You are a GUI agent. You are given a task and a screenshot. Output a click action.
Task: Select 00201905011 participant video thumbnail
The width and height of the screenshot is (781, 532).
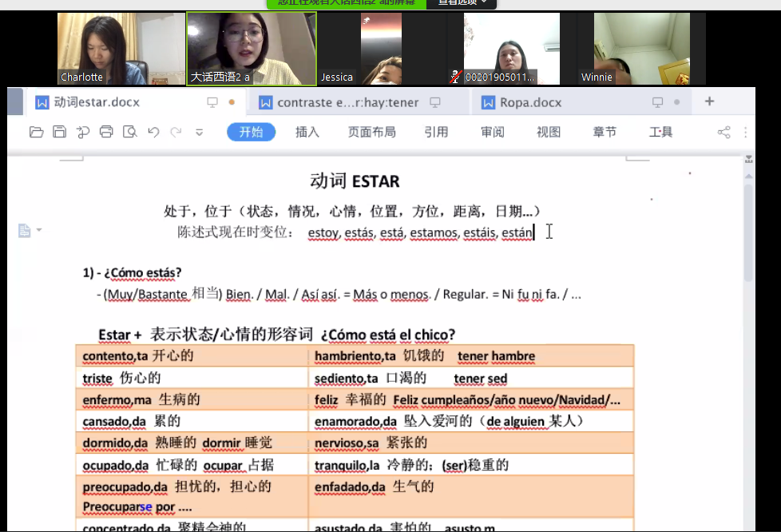pyautogui.click(x=512, y=49)
